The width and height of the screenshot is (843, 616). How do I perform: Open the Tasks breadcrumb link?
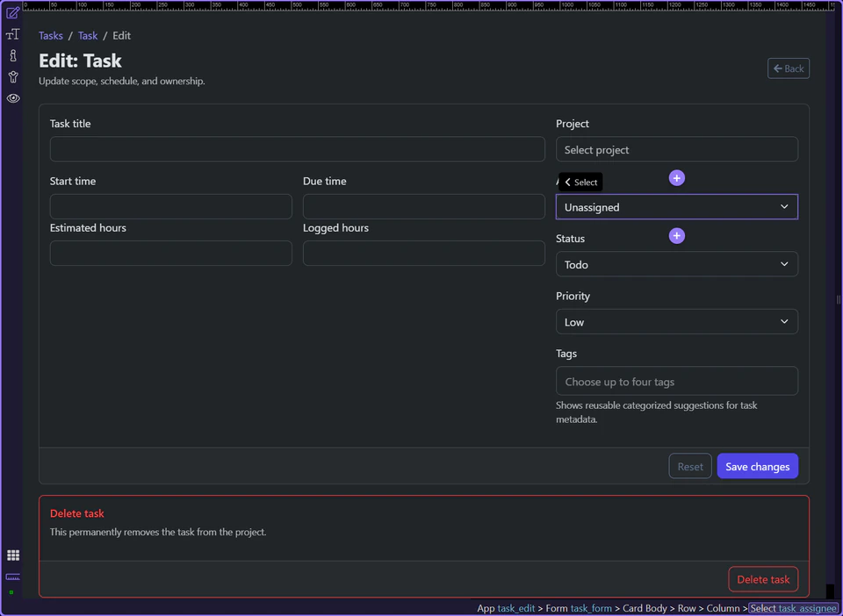pos(50,35)
